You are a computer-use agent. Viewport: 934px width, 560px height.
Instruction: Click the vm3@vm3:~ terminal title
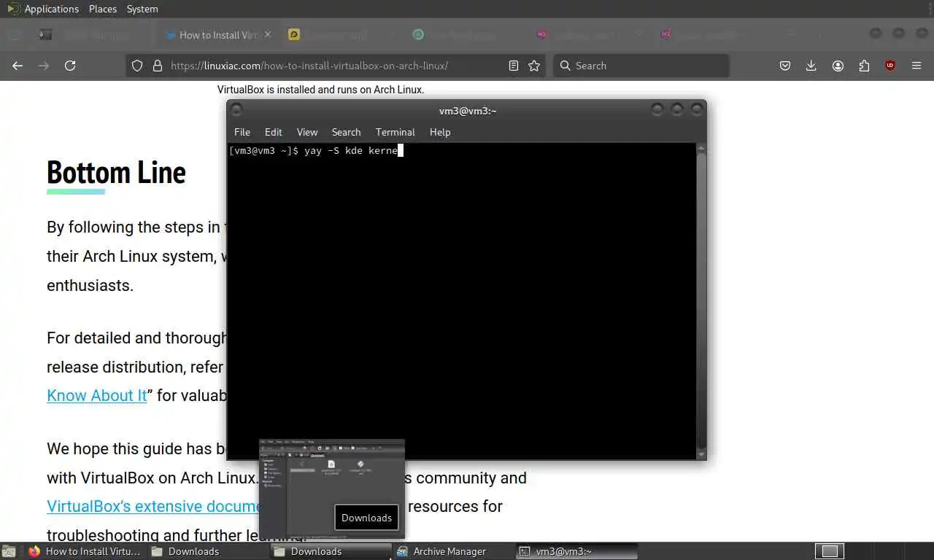pos(468,111)
